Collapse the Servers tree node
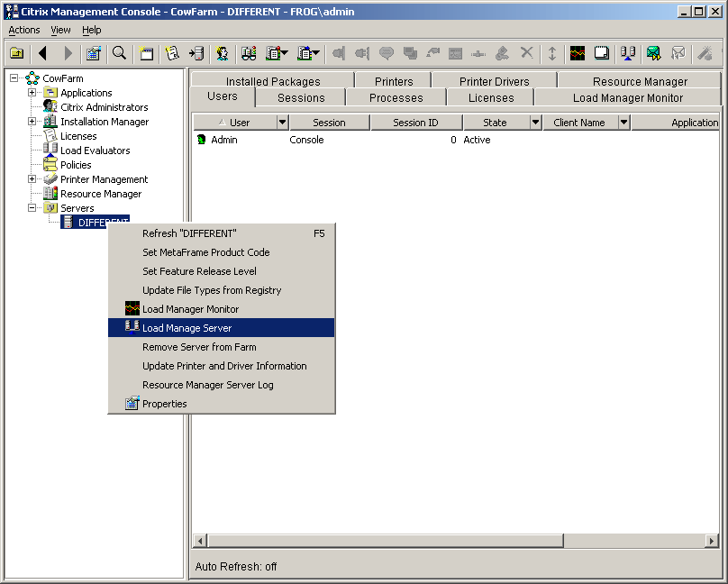 [31, 207]
